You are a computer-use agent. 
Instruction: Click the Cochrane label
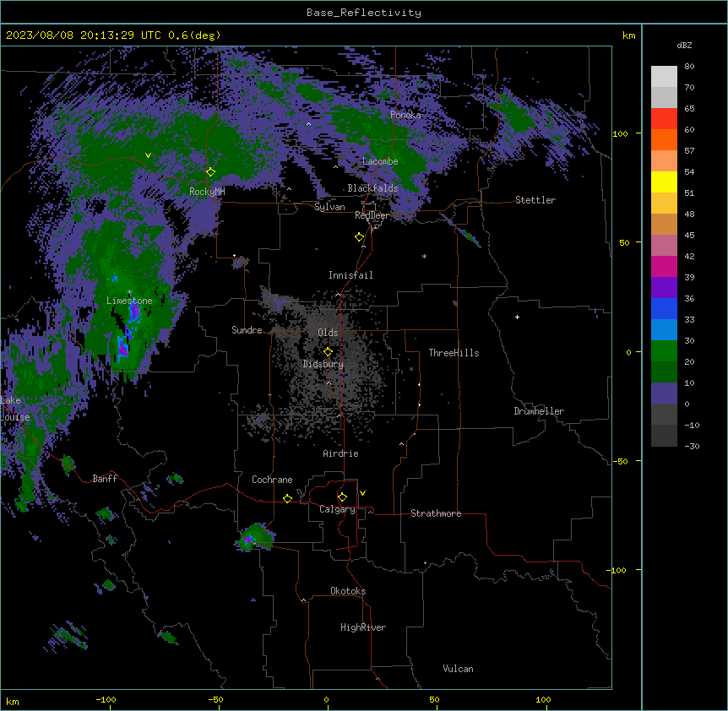pyautogui.click(x=272, y=480)
